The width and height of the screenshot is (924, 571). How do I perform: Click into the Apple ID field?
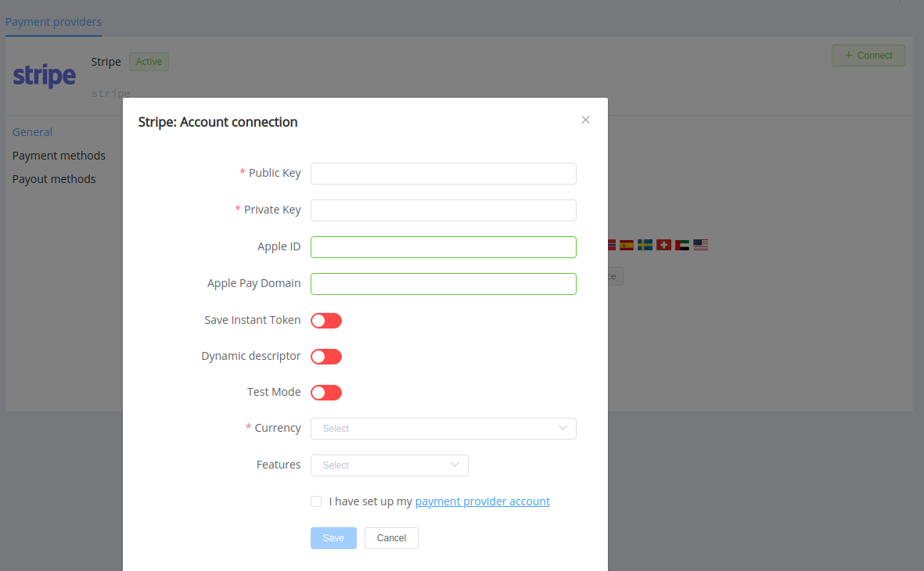[443, 247]
